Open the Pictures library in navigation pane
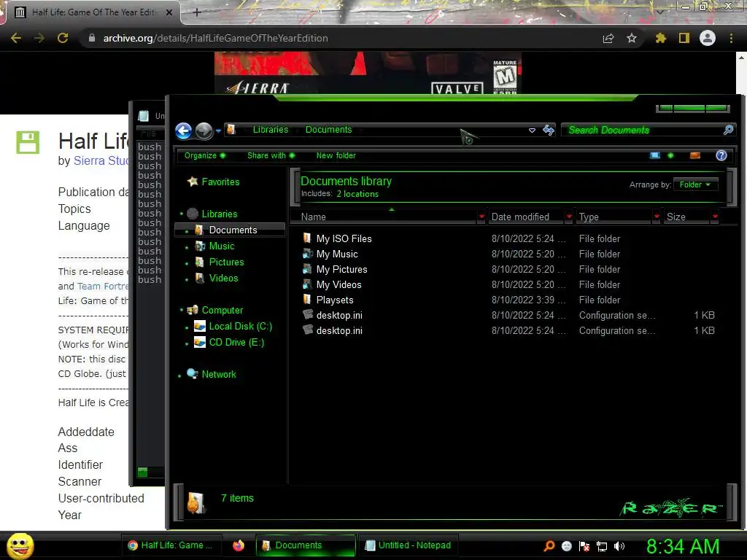Image resolution: width=747 pixels, height=560 pixels. 226,262
